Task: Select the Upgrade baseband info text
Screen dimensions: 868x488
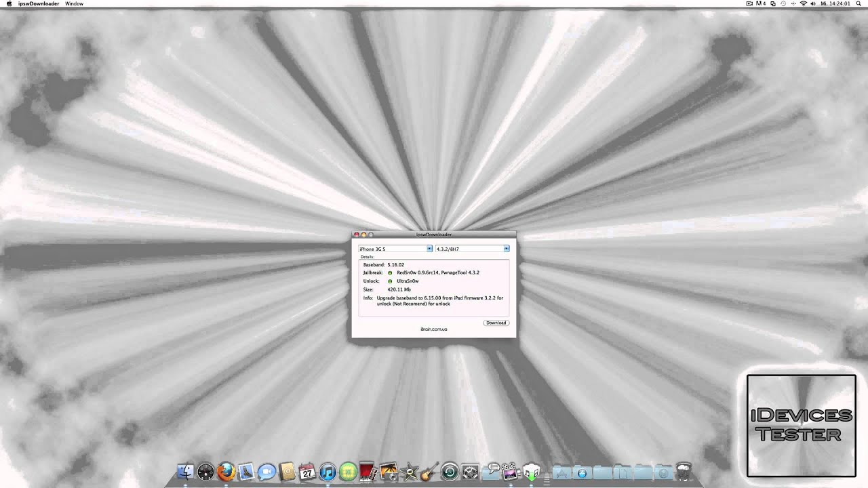Action: pos(439,300)
